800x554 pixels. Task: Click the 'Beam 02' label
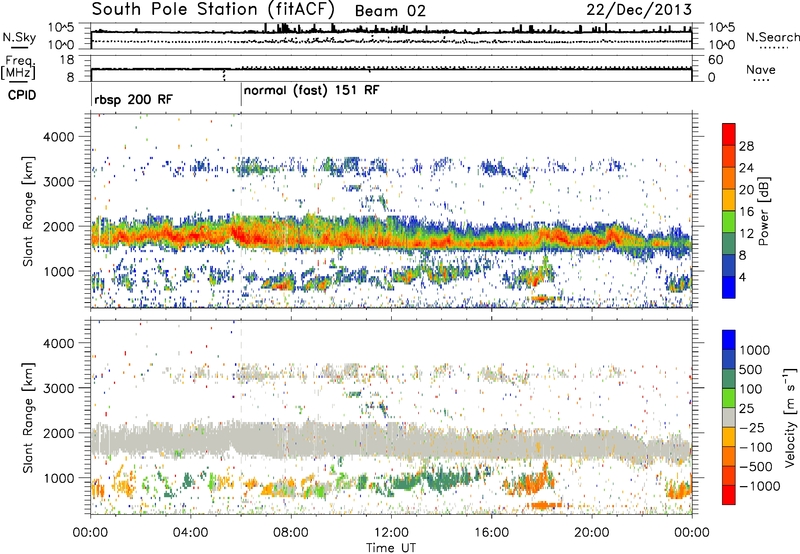click(390, 11)
